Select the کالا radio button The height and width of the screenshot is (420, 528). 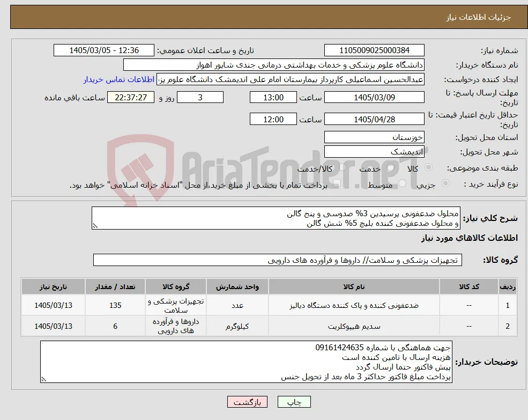click(428, 167)
